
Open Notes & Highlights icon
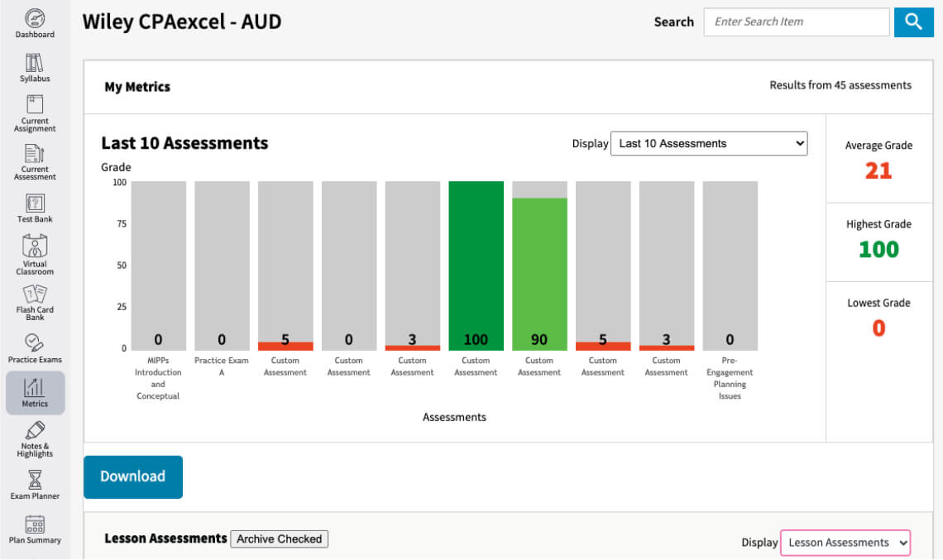click(x=35, y=431)
